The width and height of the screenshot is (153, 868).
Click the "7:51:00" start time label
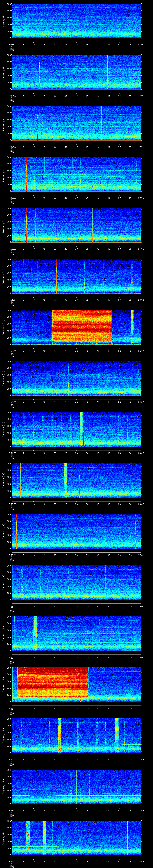[x=12, y=300]
